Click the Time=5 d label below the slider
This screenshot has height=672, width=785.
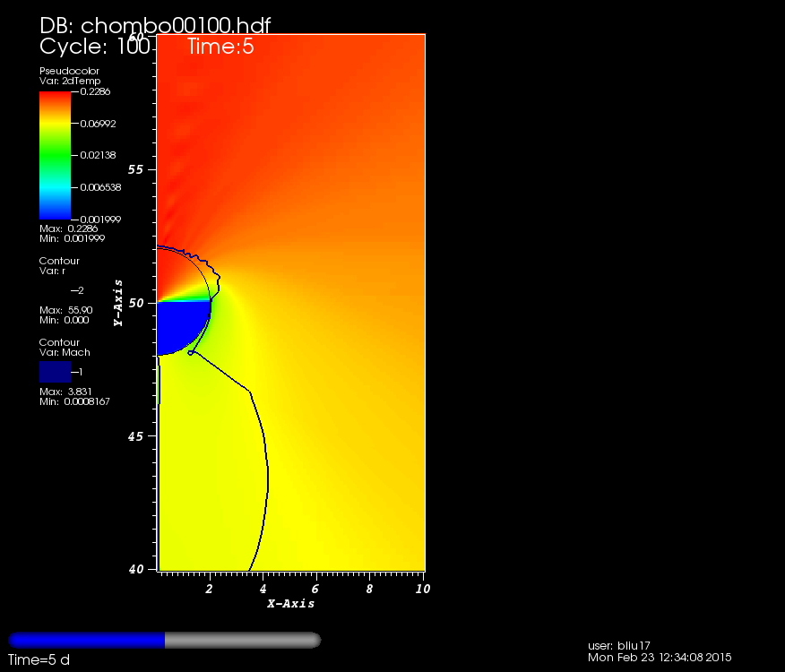tap(39, 660)
